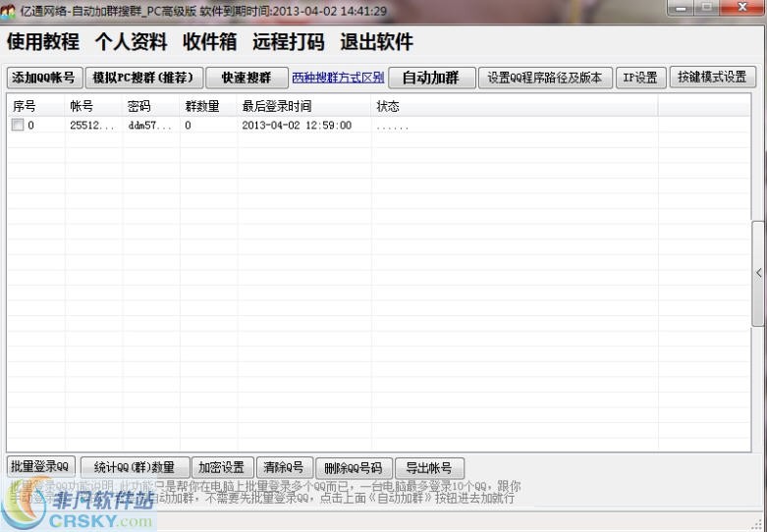The height and width of the screenshot is (532, 767).
Task: Expand the side panel collapse arrow
Action: click(759, 273)
